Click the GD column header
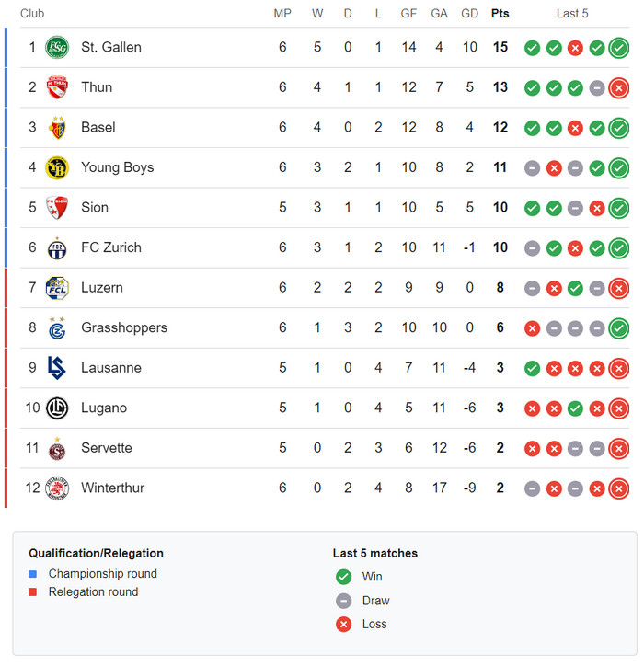The width and height of the screenshot is (644, 666). 469,14
